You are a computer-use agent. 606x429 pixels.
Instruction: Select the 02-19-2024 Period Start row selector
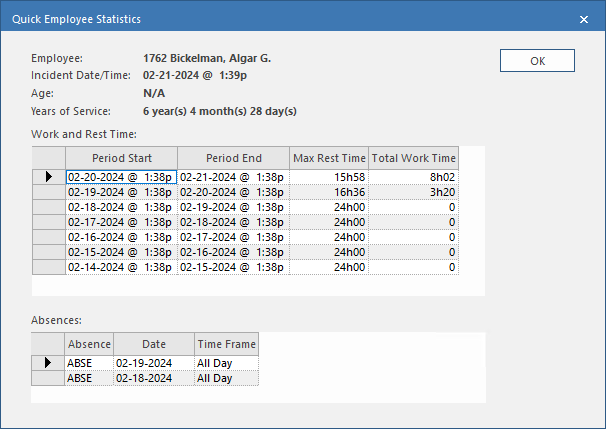48,192
